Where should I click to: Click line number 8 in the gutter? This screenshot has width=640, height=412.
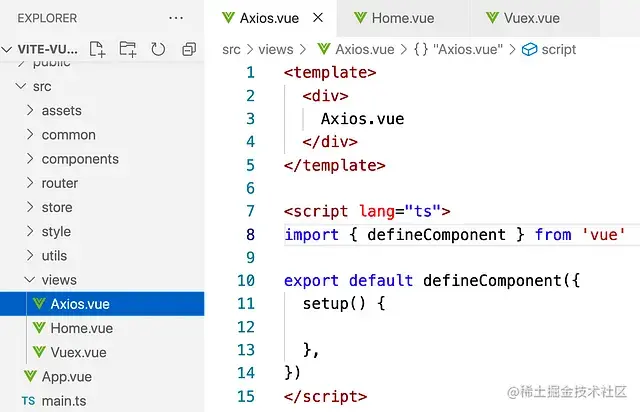tap(250, 235)
